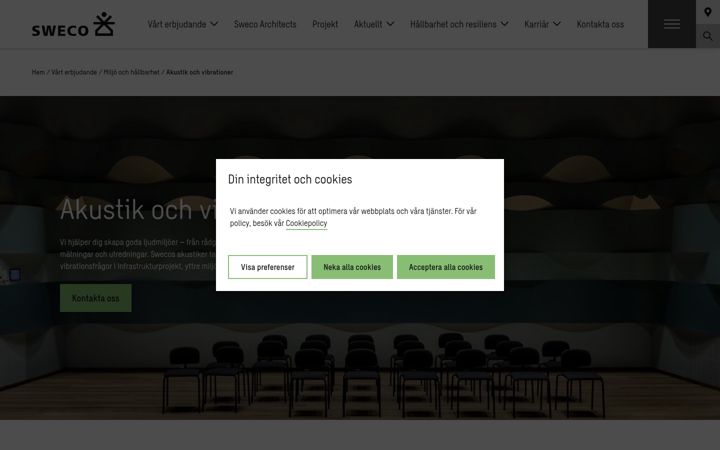The image size is (720, 450).
Task: Click Neka alla cookies button
Action: pyautogui.click(x=352, y=267)
